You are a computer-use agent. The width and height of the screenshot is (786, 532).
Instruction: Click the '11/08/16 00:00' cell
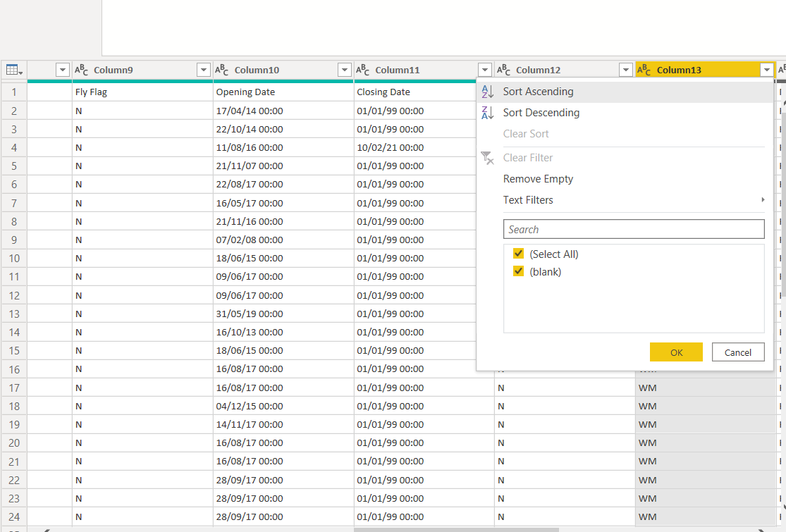(283, 148)
